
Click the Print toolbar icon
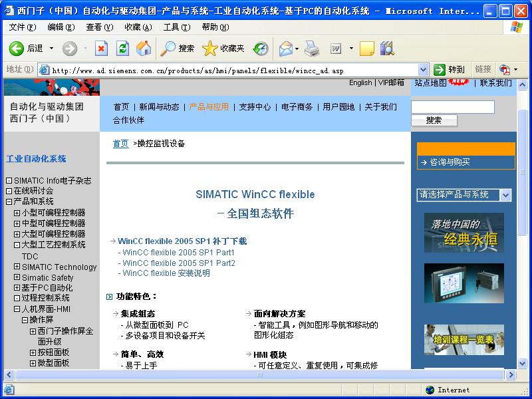311,49
